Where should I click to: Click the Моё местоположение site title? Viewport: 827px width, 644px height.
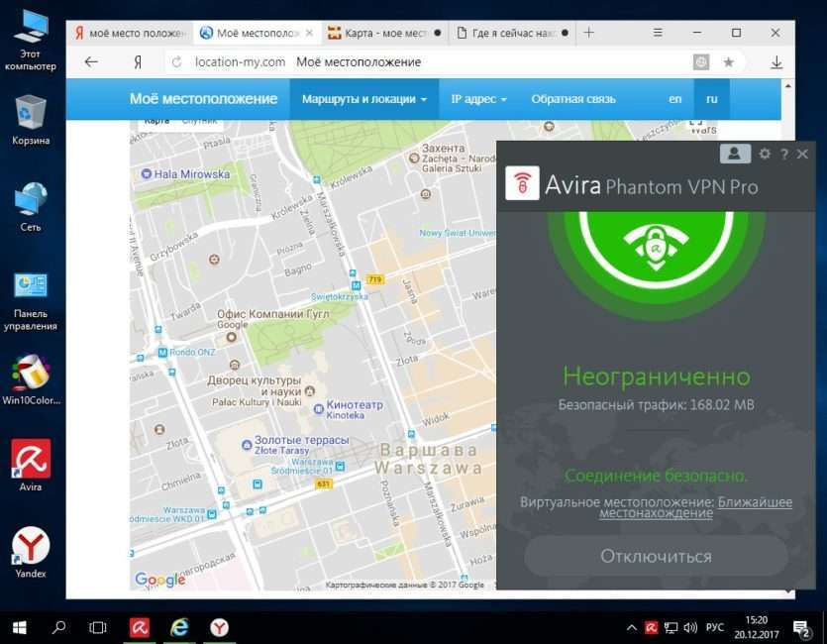click(x=204, y=99)
